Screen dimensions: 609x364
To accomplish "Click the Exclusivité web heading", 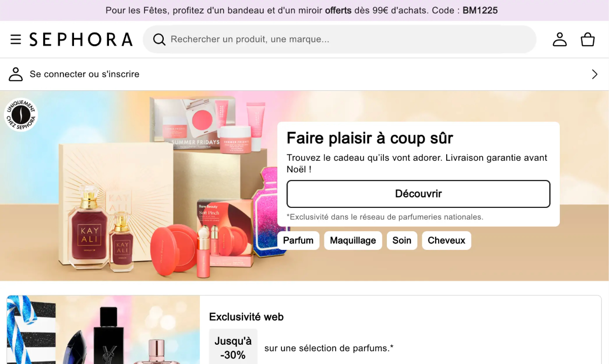I will coord(246,317).
